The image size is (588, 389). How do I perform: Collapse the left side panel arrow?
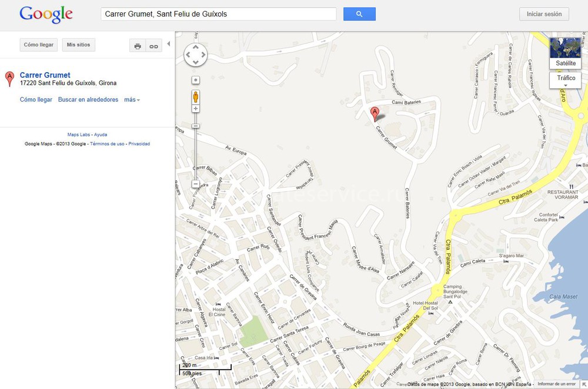click(x=169, y=44)
